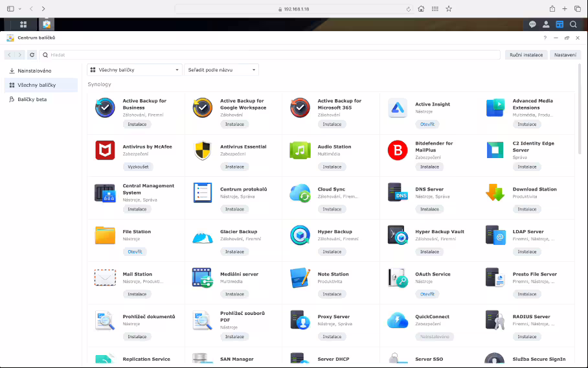Go forward in Package Center navigation
Screen dimensions: 588x368
[x=20, y=55]
